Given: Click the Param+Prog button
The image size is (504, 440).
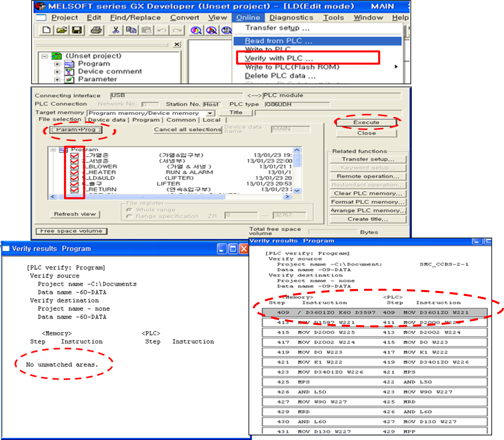Looking at the screenshot, I should click(76, 129).
